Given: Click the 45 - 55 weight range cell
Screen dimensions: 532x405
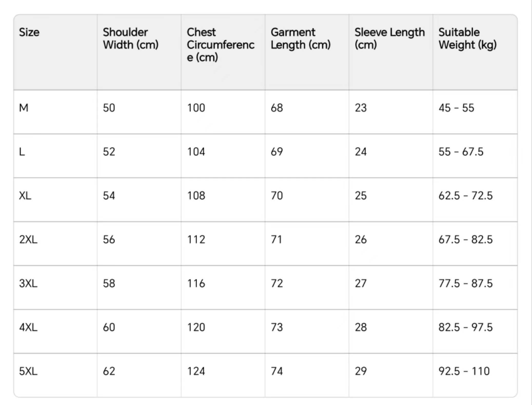Looking at the screenshot, I should [456, 108].
